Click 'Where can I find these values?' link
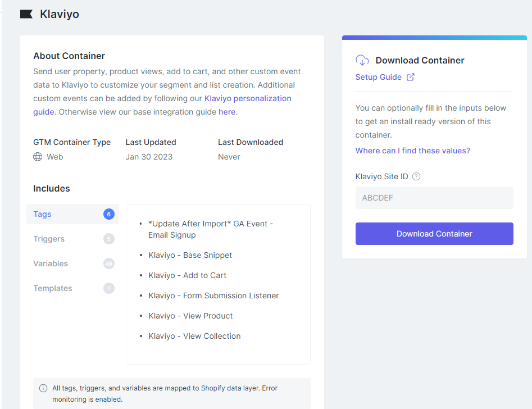Image resolution: width=532 pixels, height=409 pixels. (x=412, y=151)
